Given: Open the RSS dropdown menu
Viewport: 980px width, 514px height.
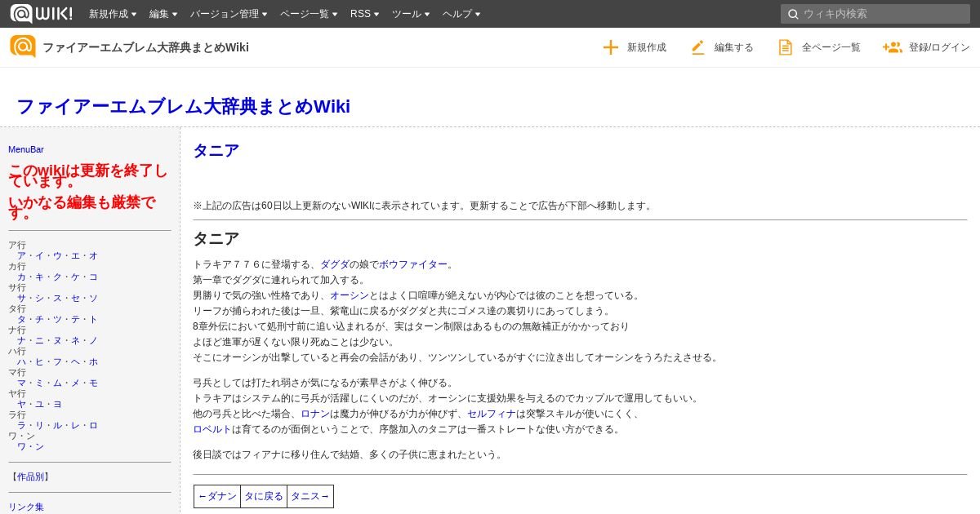Looking at the screenshot, I should pyautogui.click(x=364, y=14).
